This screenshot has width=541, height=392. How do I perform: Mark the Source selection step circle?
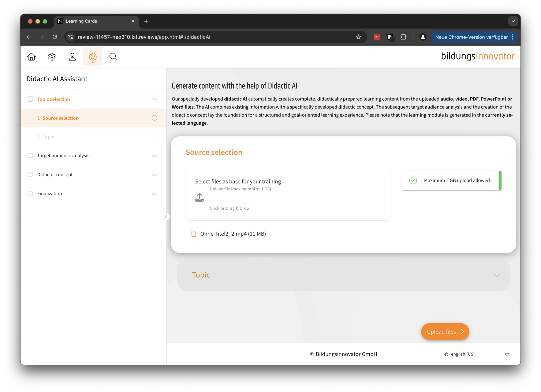[x=154, y=118]
